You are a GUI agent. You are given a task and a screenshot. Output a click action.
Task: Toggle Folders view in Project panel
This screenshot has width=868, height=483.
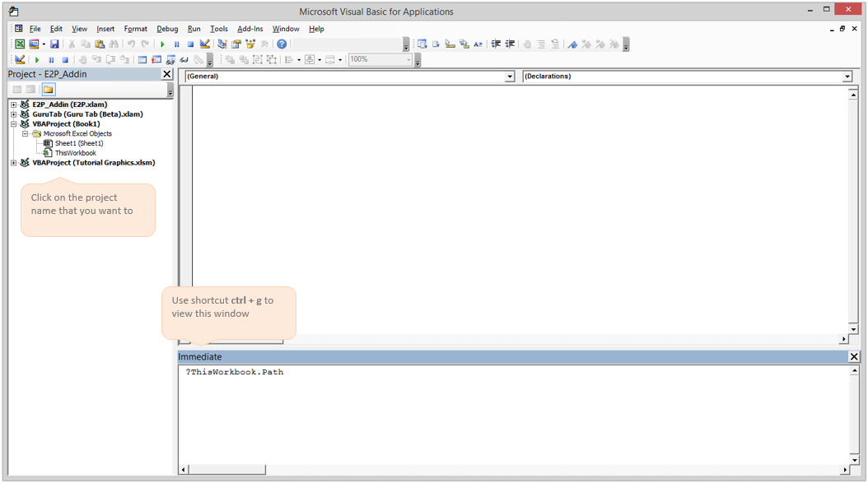point(49,90)
